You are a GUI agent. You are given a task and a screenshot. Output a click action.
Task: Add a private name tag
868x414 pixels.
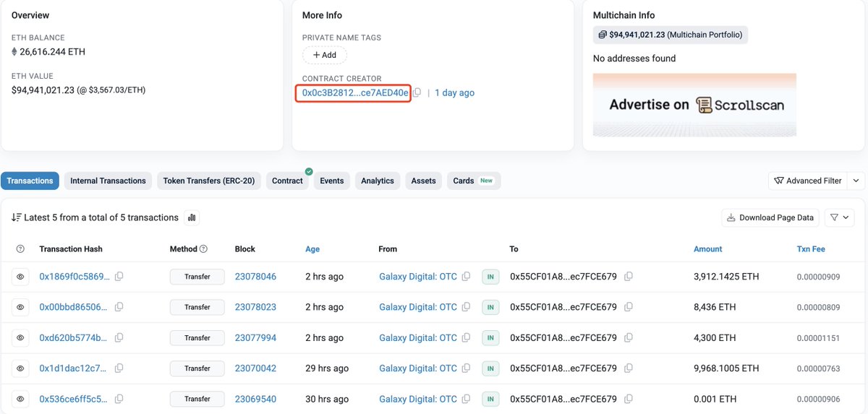coord(324,55)
